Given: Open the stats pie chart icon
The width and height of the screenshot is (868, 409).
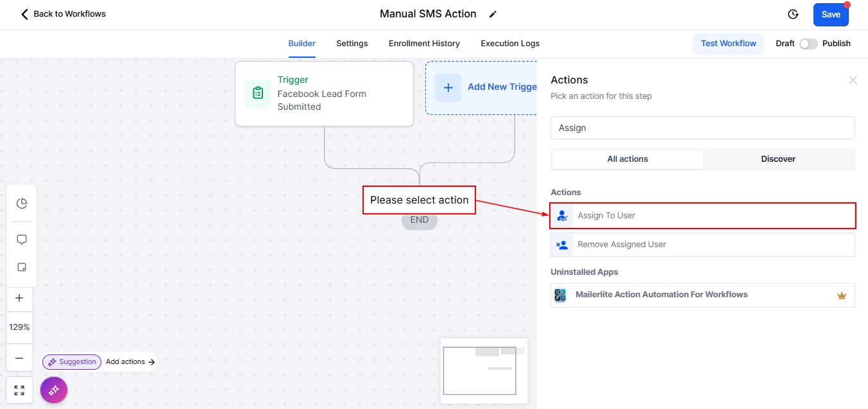Looking at the screenshot, I should [22, 204].
